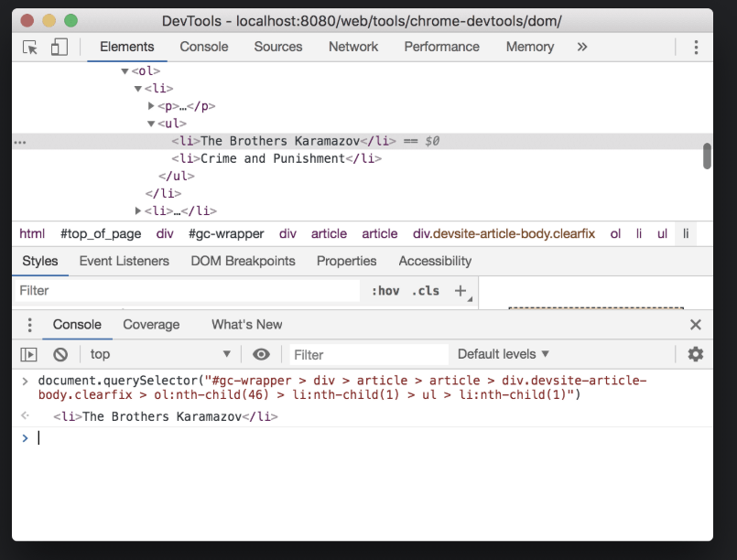This screenshot has width=737, height=560.
Task: Clear the console
Action: tap(59, 354)
